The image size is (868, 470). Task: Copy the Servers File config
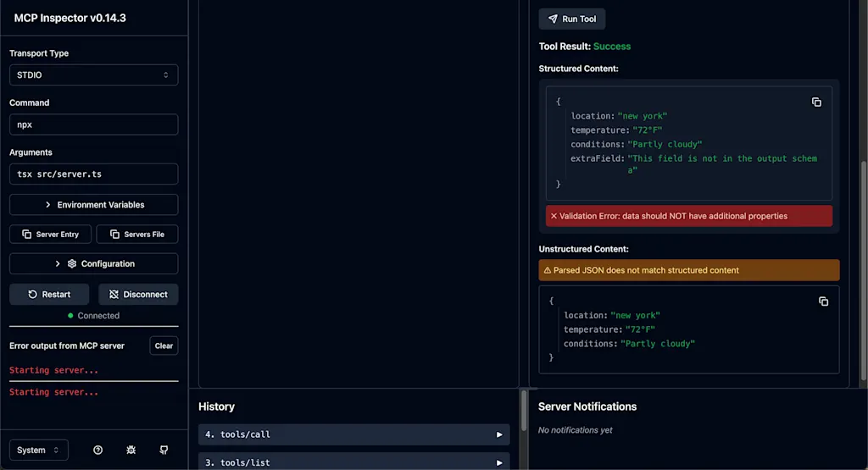137,235
